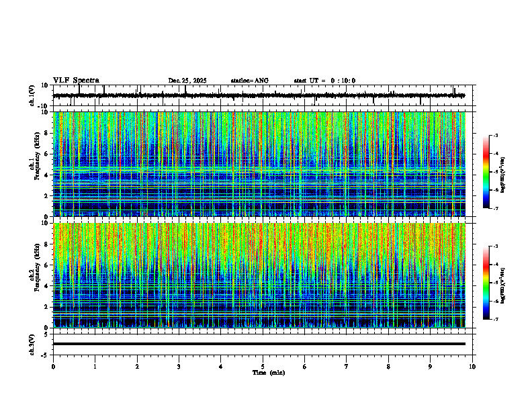Click inside the ch.1 frequency spectrogram
532x411 pixels.
[x=259, y=164]
